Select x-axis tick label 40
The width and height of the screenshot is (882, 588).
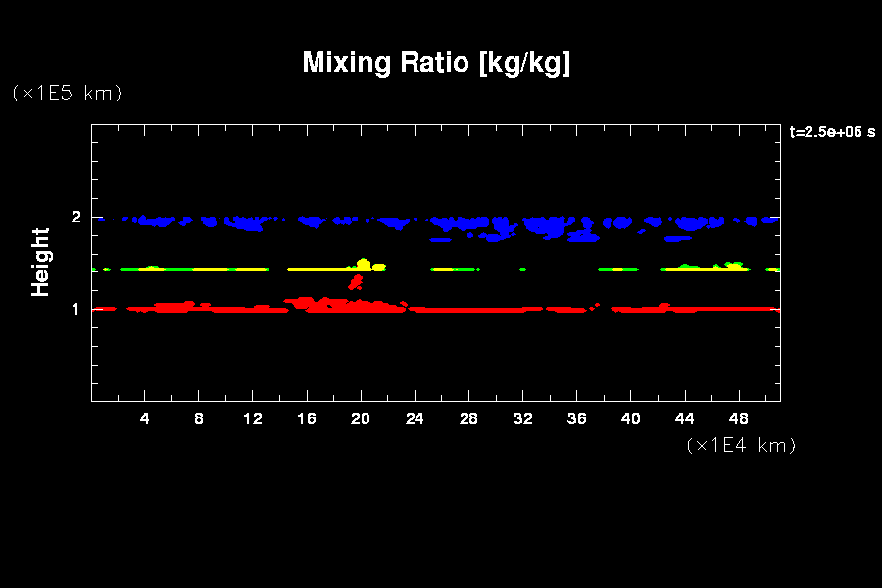(630, 418)
